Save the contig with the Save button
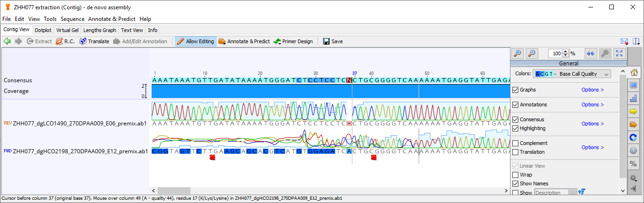Viewport: 644px width, 203px height. click(x=333, y=41)
